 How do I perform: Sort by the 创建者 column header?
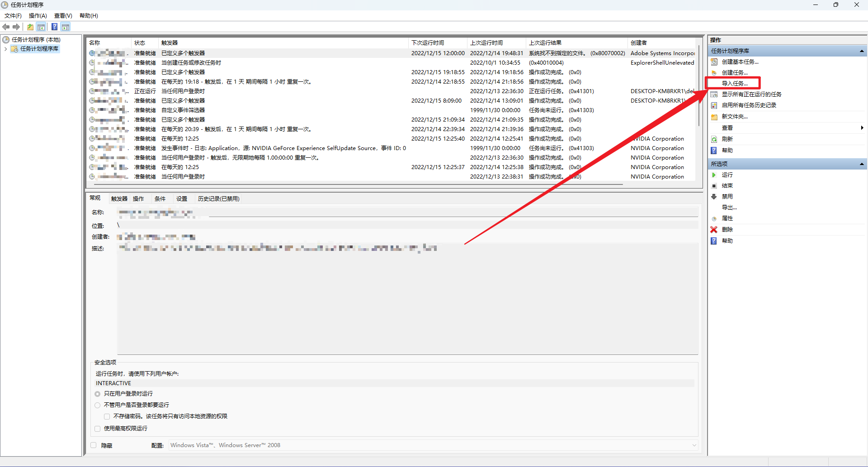tap(662, 43)
